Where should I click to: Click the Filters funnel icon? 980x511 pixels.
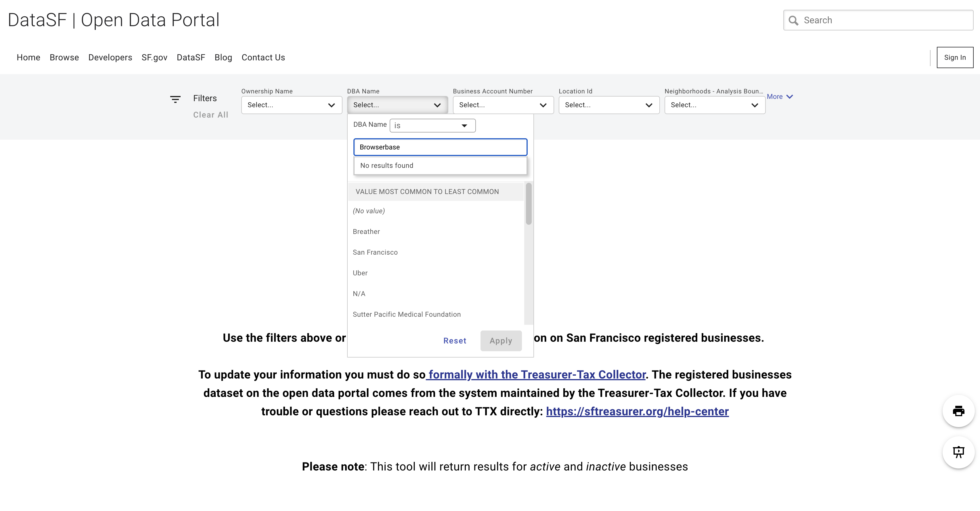(175, 99)
